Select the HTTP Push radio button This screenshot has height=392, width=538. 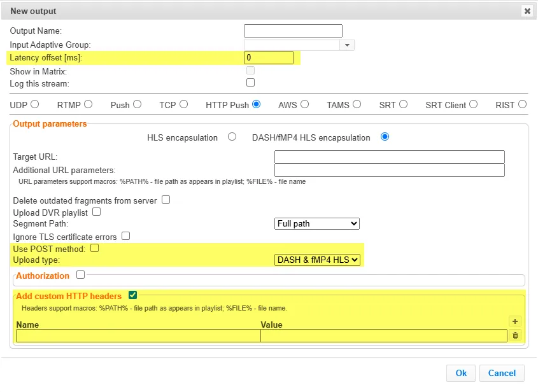(x=257, y=104)
